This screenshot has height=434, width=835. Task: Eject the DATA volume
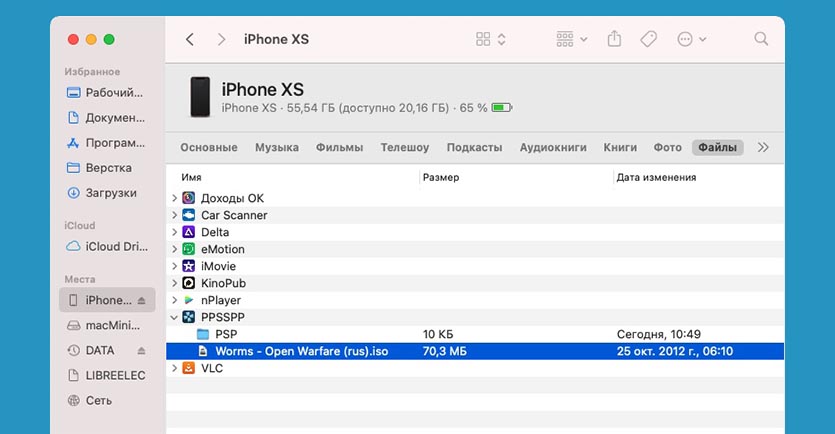pos(141,350)
